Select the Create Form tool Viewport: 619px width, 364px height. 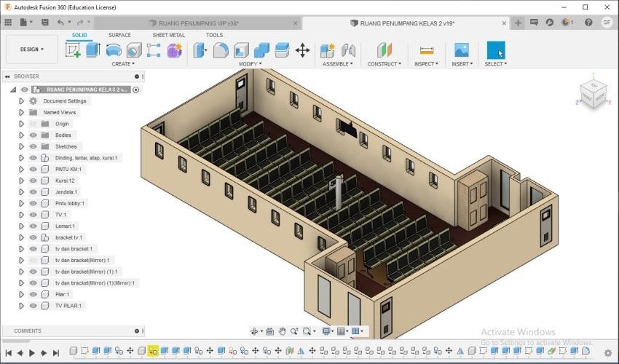[x=174, y=50]
